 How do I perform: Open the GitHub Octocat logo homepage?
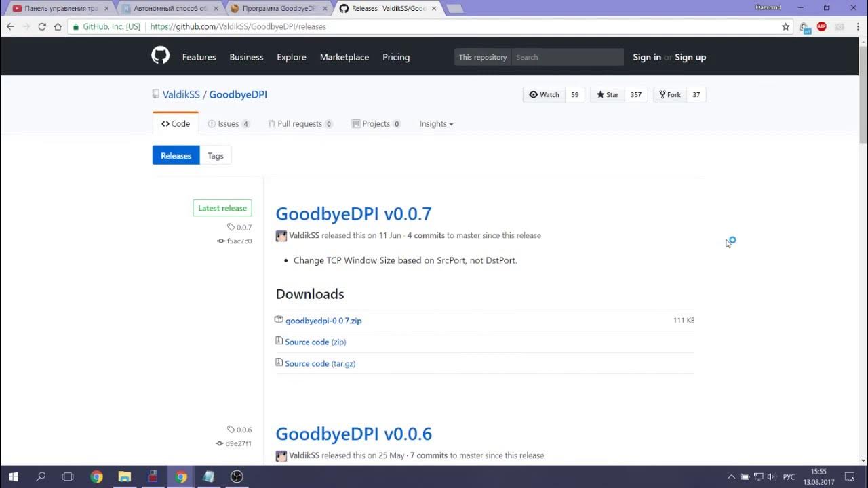tap(160, 56)
